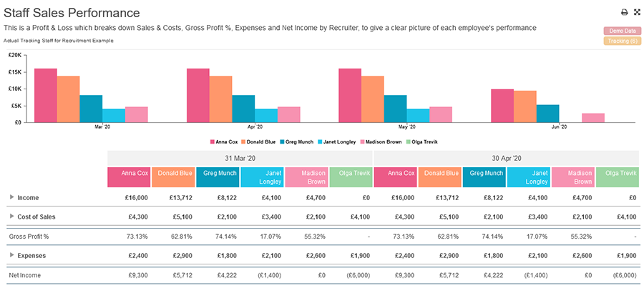Toggle Greg Munch series in chart legend

coord(296,141)
